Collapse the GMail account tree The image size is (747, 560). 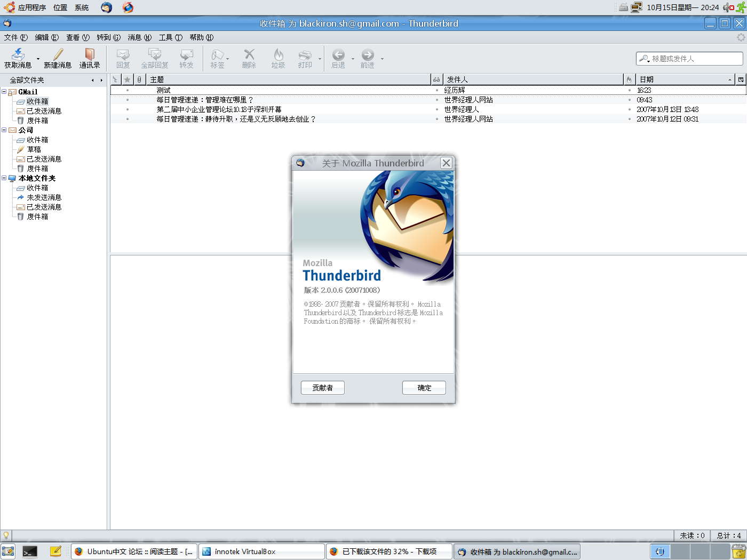coord(4,92)
